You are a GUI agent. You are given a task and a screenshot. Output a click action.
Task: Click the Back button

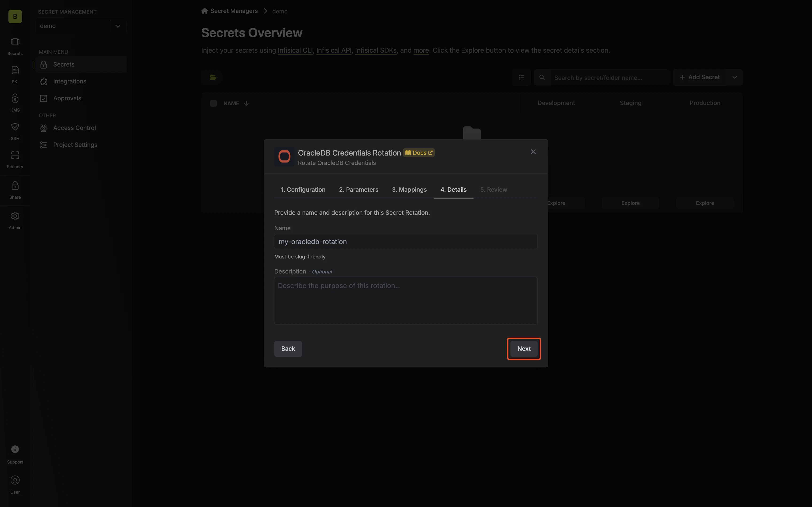(288, 349)
